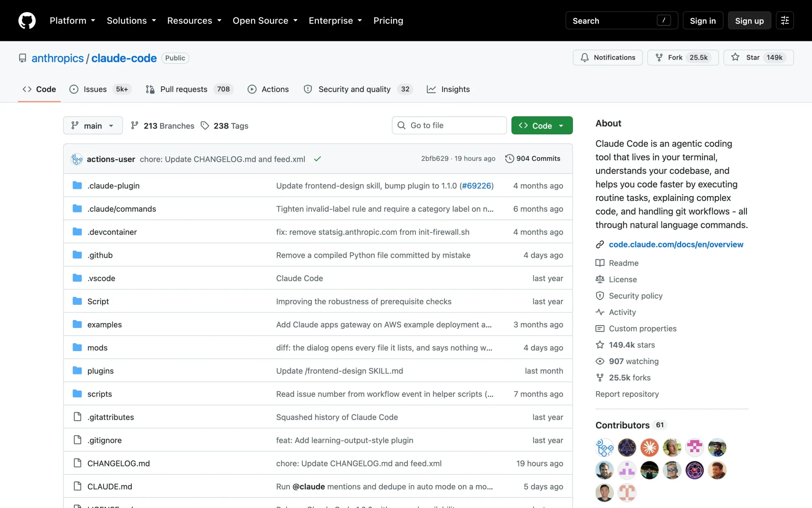
Task: Open the CLAUDE.md file
Action: pyautogui.click(x=110, y=487)
